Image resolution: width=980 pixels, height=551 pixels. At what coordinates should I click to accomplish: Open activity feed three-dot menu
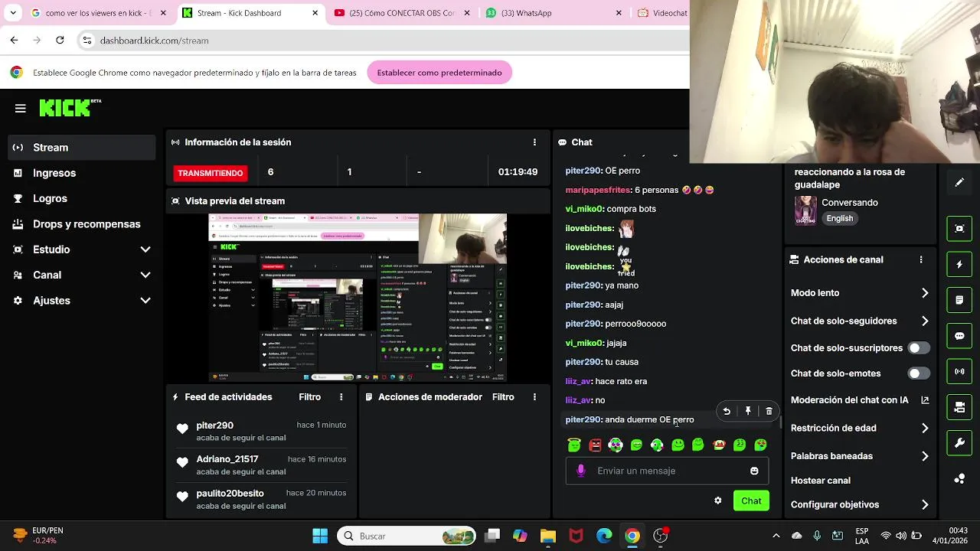click(341, 397)
